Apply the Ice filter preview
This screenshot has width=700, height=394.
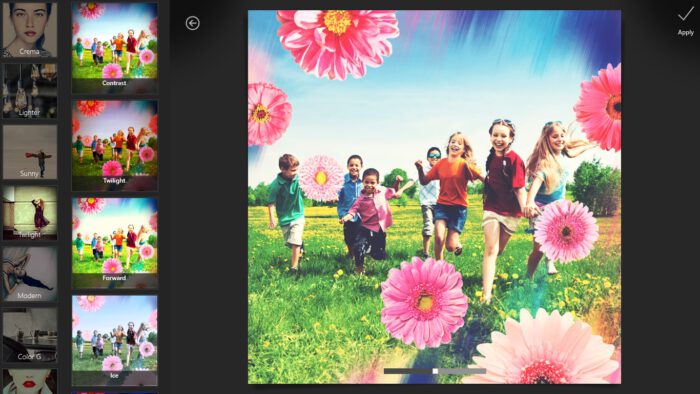115,340
